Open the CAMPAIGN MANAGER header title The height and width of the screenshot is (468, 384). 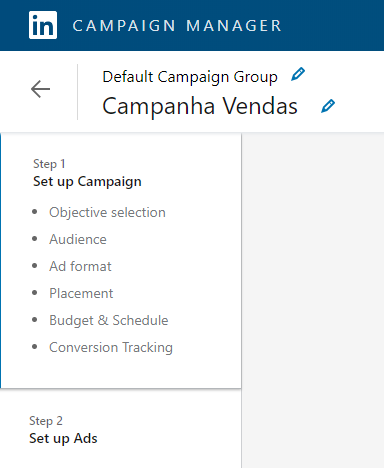(177, 26)
